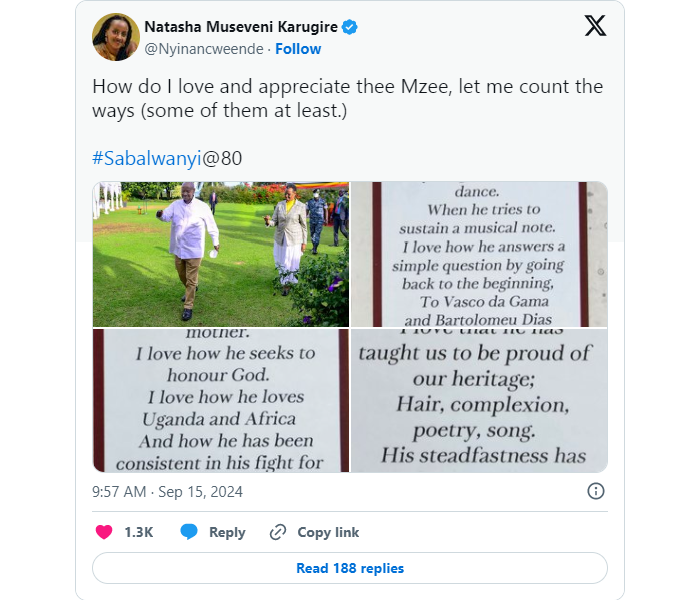Open the @Nyinancweende handle link
Screen dimensions: 700x600
(204, 48)
